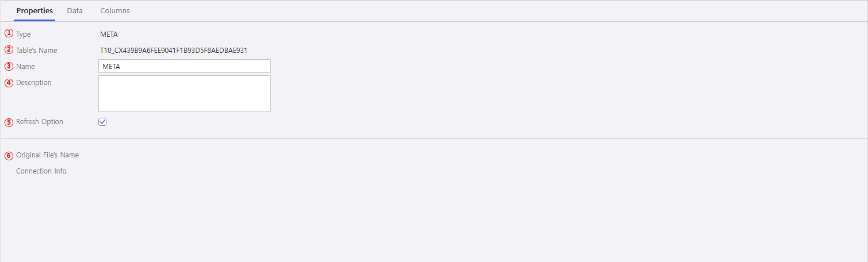
Task: Switch to the Properties tab
Action: (x=35, y=11)
